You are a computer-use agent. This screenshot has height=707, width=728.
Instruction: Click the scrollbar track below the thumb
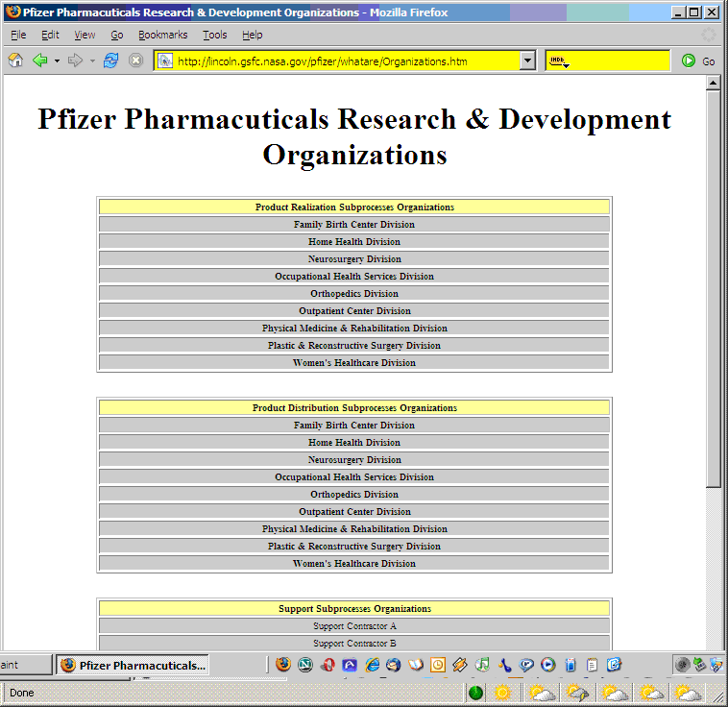[713, 567]
